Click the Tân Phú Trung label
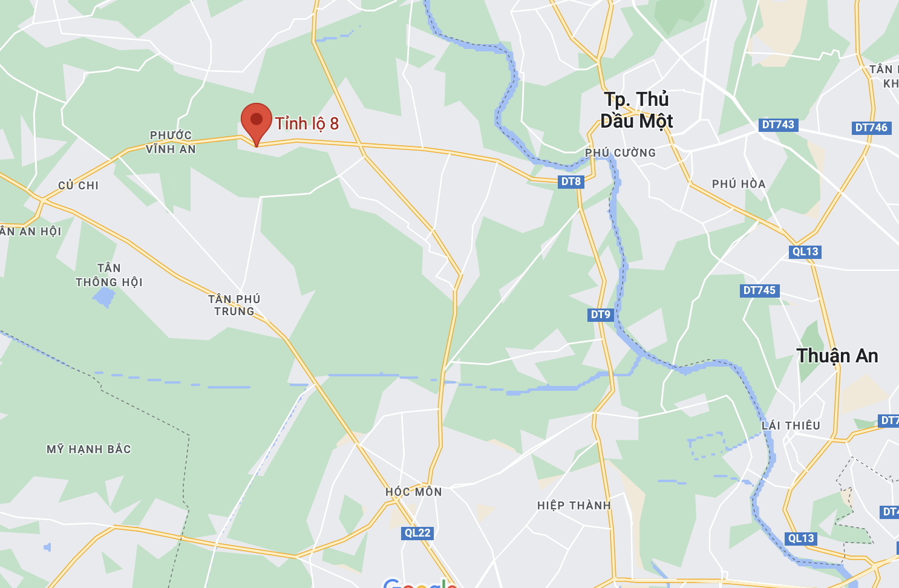This screenshot has width=899, height=588. (234, 305)
